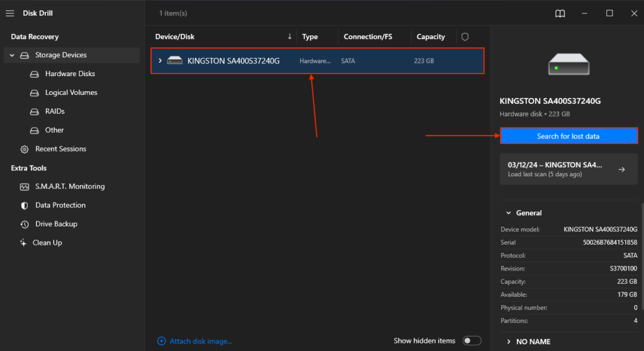The image size is (644, 351).
Task: Sort by Type column header
Action: (x=309, y=36)
